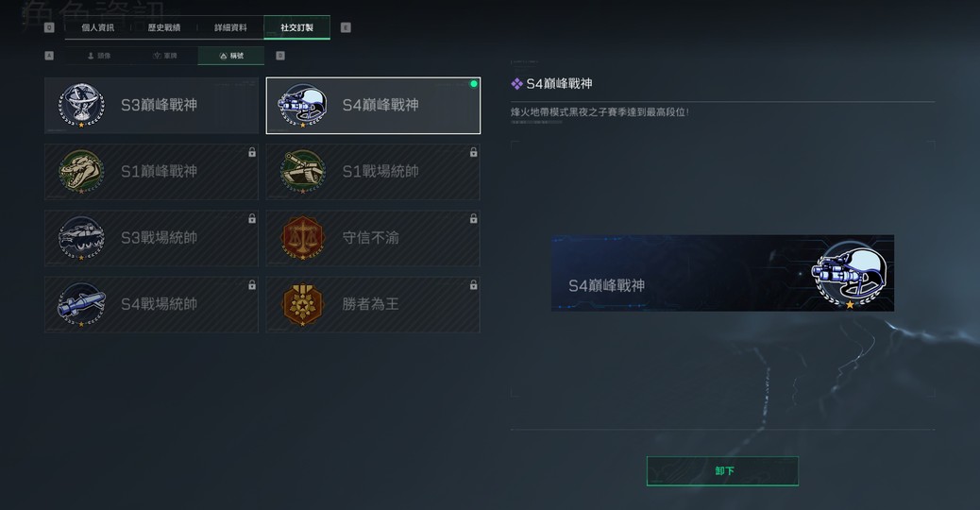980x510 pixels.
Task: Select the S3戰場統帥 armored vehicle icon
Action: click(x=81, y=237)
